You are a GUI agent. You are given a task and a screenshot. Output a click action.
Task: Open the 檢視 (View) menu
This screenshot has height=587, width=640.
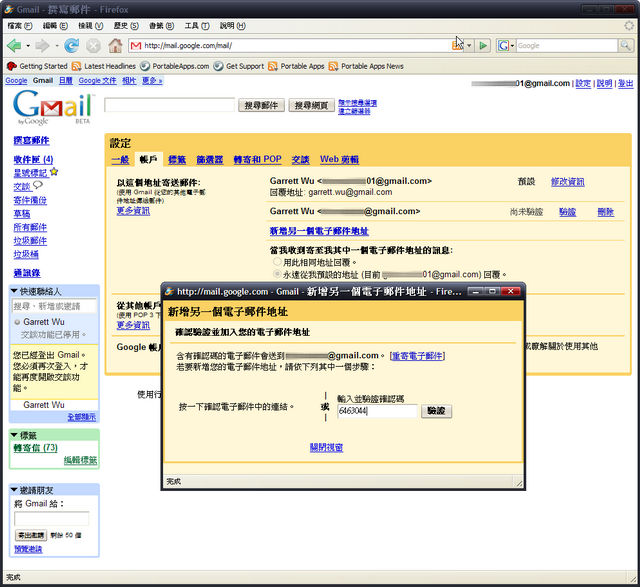(x=91, y=26)
